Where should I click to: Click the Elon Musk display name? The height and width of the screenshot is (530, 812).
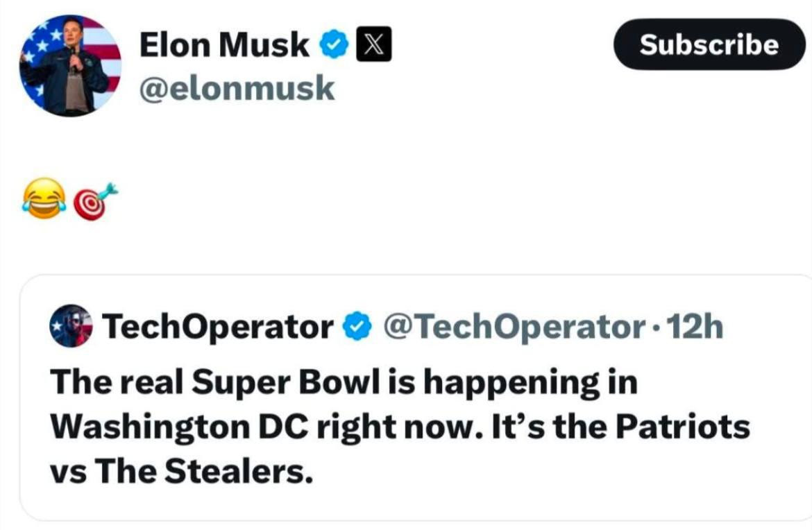(224, 46)
